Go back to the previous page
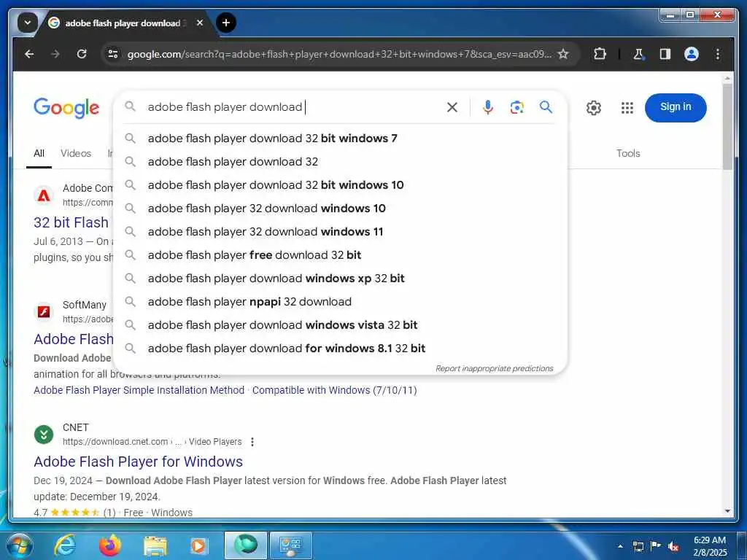The width and height of the screenshot is (747, 560). (29, 54)
